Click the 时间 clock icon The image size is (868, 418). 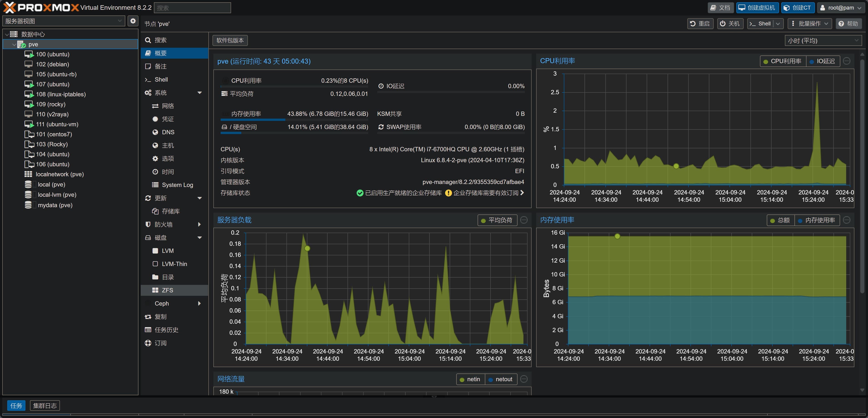point(155,172)
